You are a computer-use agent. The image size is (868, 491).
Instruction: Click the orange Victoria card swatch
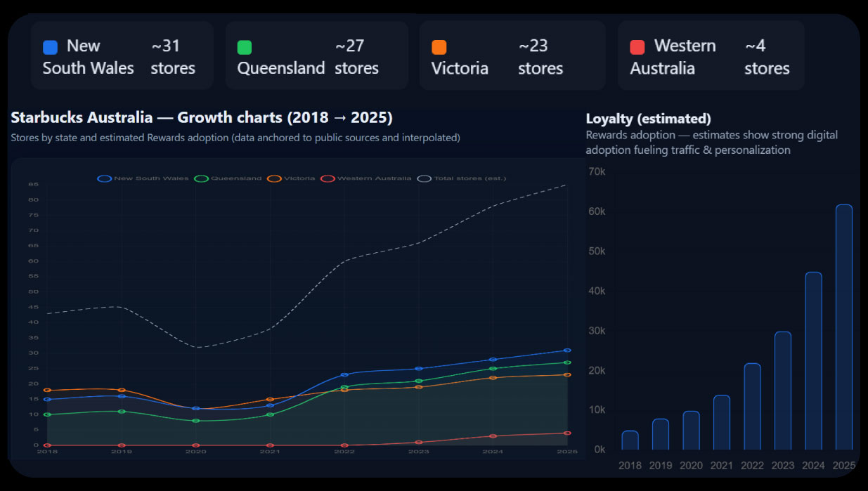tap(439, 47)
